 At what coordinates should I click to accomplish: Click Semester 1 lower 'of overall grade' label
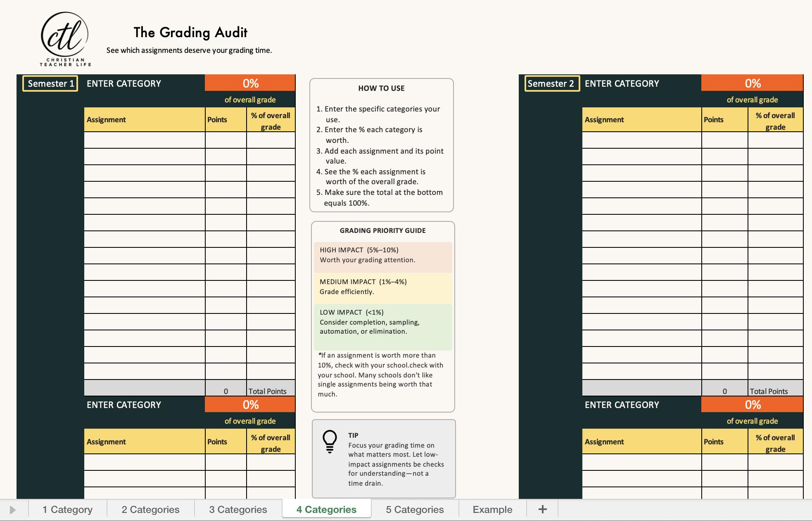(x=250, y=421)
